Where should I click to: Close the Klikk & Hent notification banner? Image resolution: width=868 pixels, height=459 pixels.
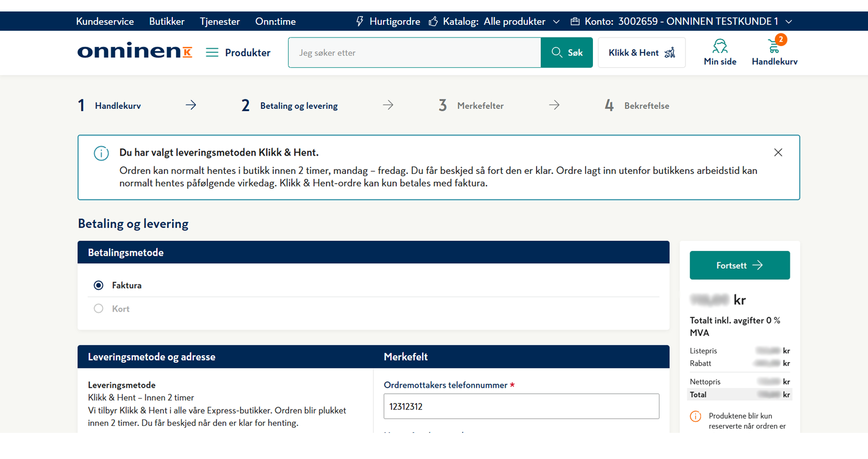(x=778, y=152)
